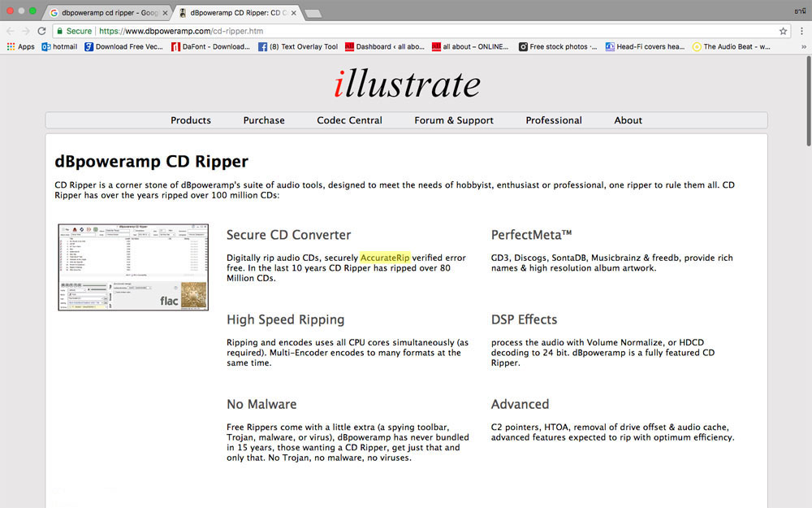Click the highlighted AccurateRip link

(x=385, y=258)
